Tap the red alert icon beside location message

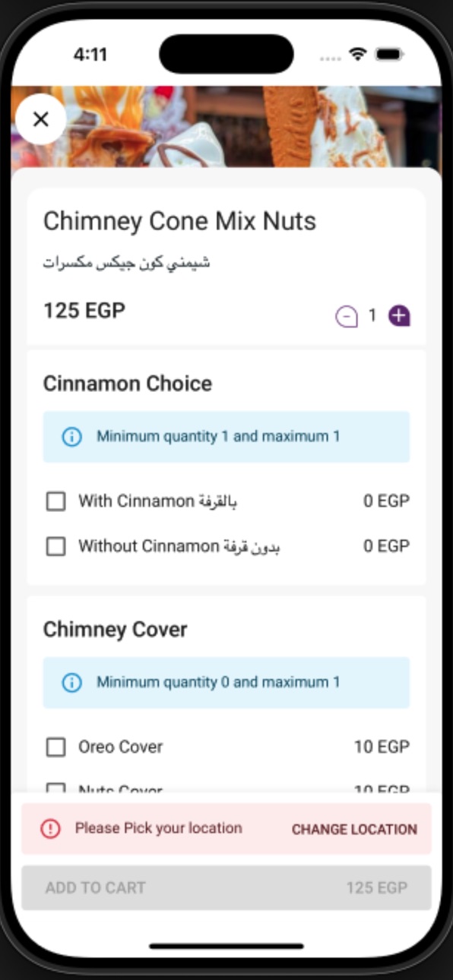click(50, 829)
